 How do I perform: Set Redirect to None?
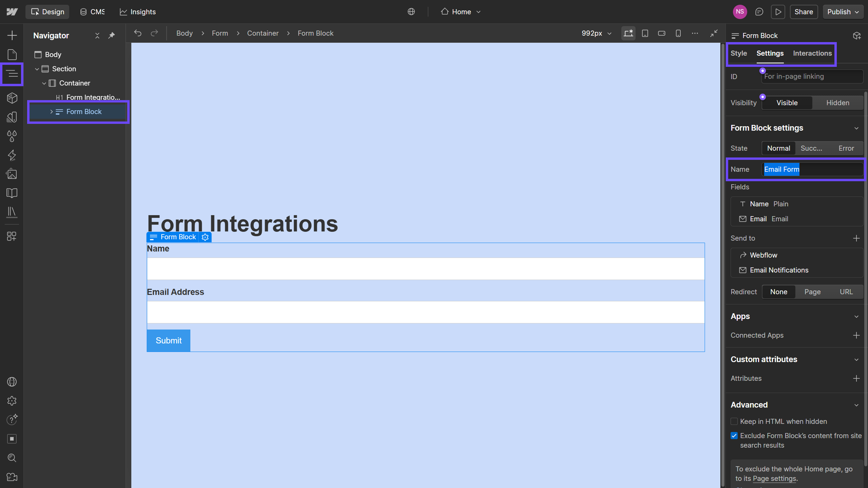point(778,292)
